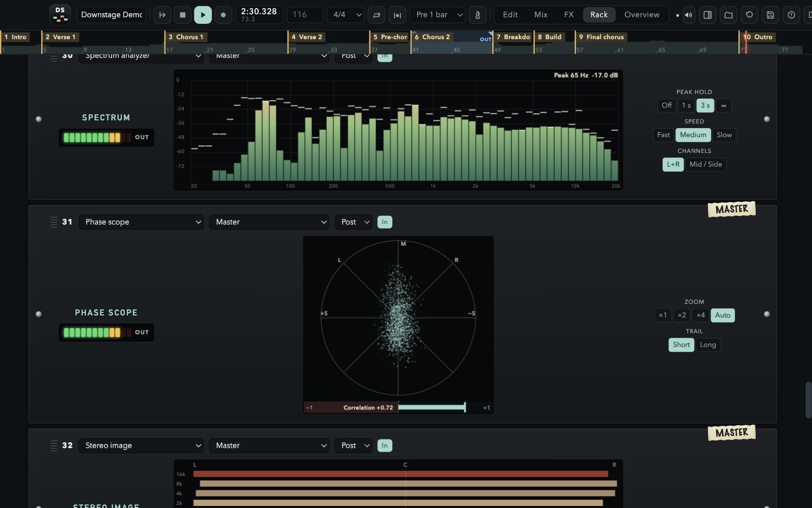This screenshot has height=508, width=812.
Task: Toggle the In button on slot 31
Action: pos(385,222)
